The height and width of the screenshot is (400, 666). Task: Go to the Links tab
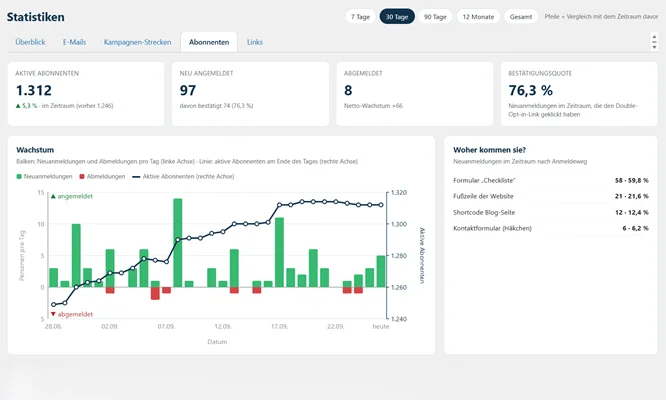pyautogui.click(x=255, y=42)
